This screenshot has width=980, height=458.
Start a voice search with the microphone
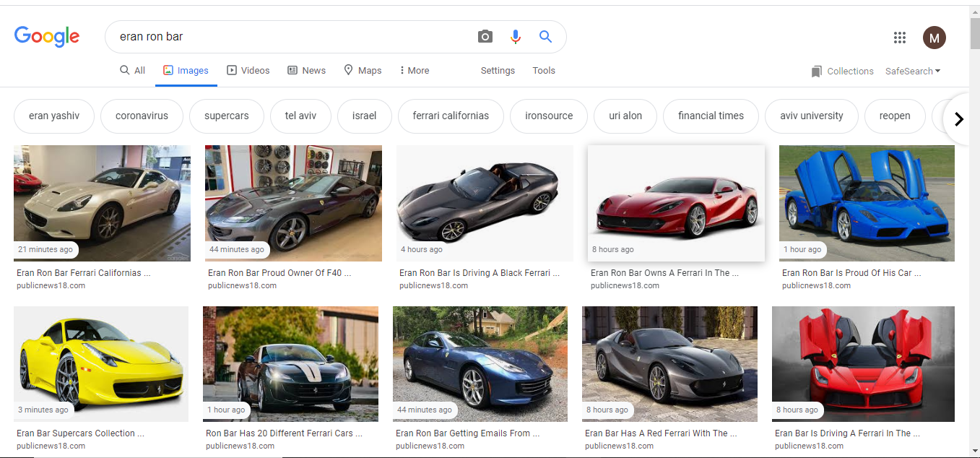pos(515,36)
